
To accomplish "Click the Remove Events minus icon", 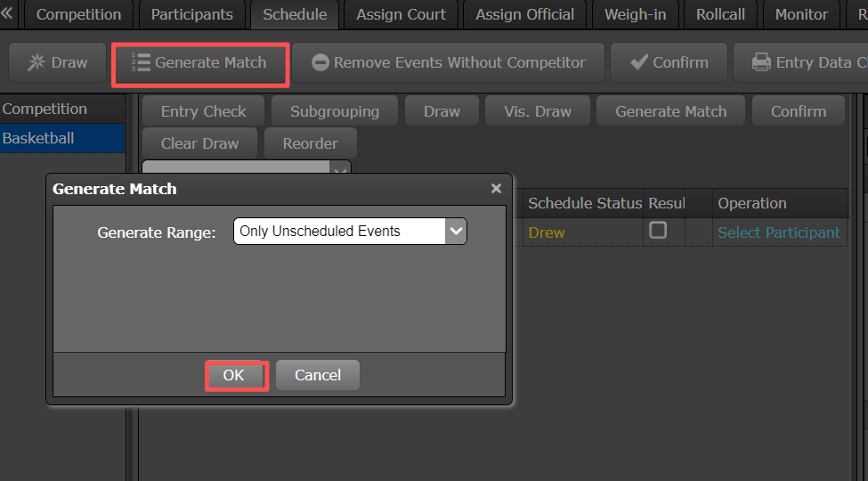I will [x=320, y=63].
